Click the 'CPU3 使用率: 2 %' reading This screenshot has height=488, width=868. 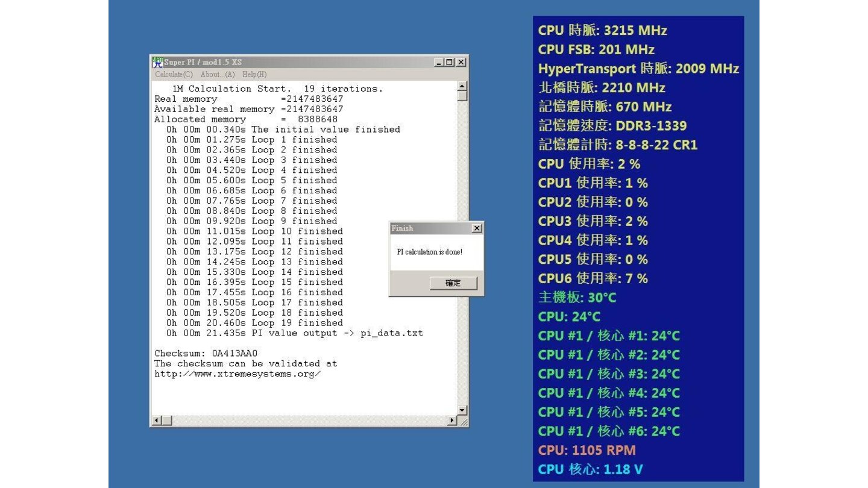click(593, 221)
